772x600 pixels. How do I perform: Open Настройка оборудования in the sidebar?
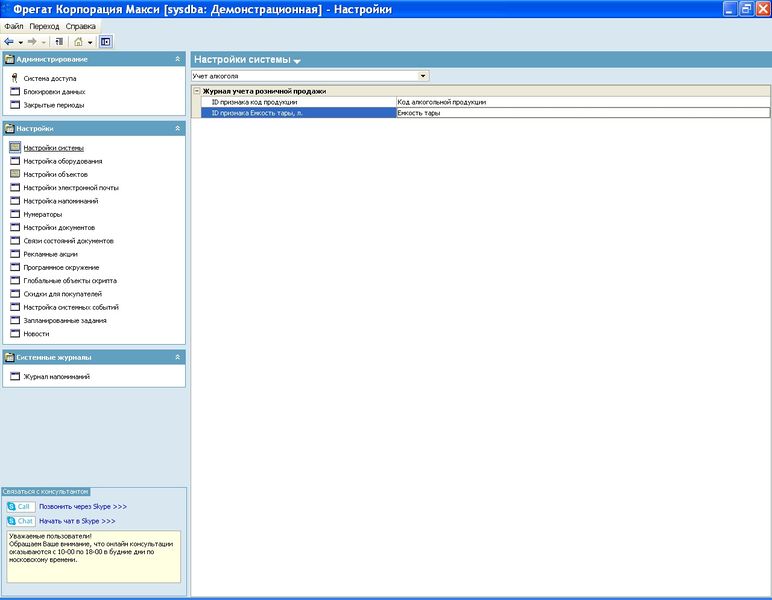(x=63, y=161)
